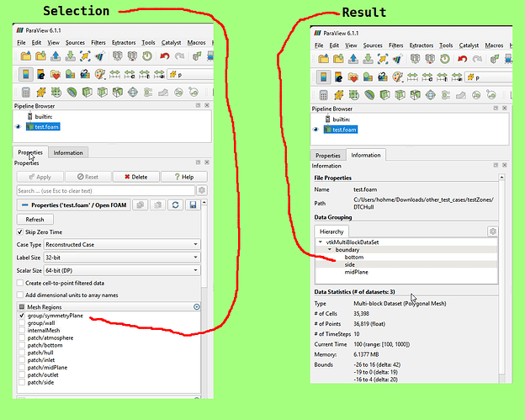Image resolution: width=525 pixels, height=420 pixels.
Task: Open Catalyst menu in Result window
Action: pyautogui.click(x=469, y=45)
